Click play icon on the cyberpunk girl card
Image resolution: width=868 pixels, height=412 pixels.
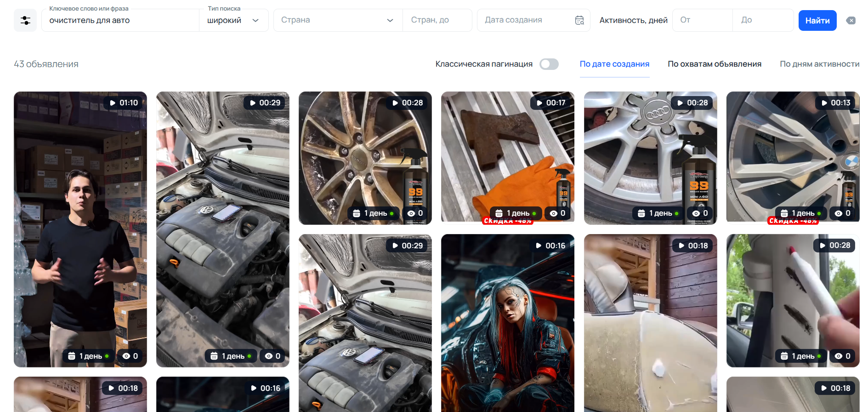(x=539, y=246)
